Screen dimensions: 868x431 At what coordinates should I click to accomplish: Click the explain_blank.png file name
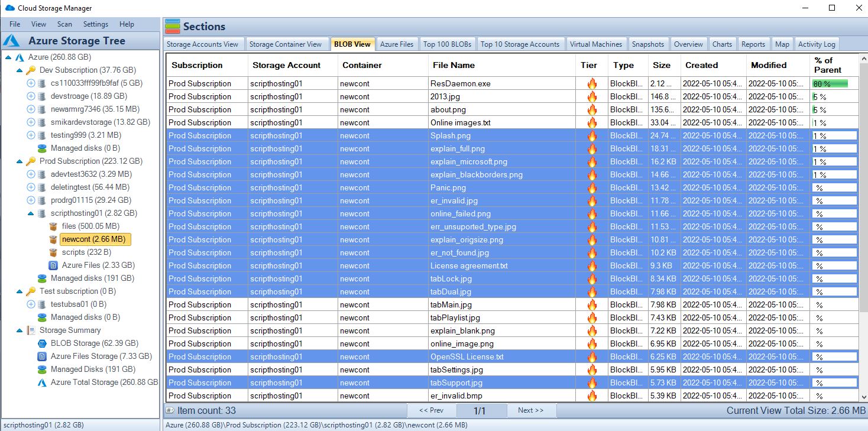click(462, 330)
